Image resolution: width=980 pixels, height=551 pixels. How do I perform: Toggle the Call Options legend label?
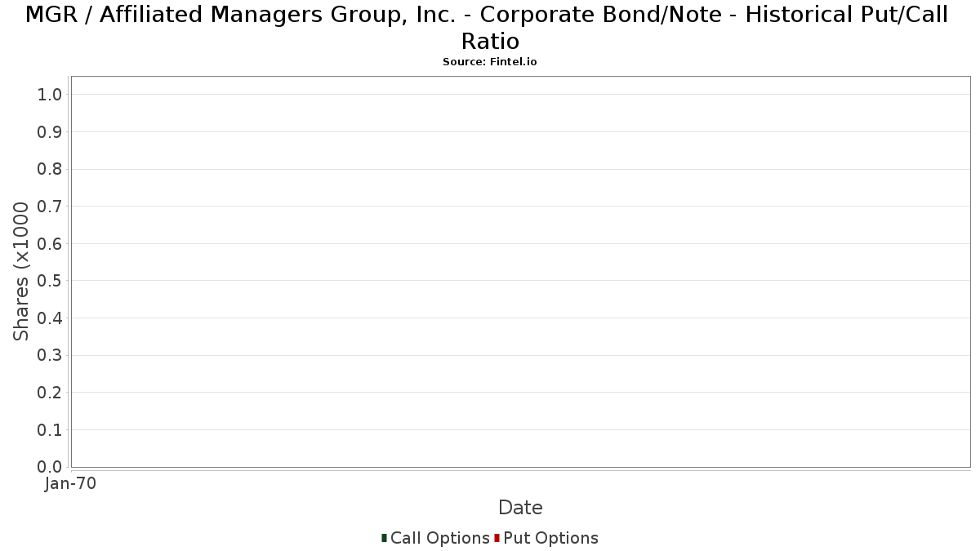[440, 538]
